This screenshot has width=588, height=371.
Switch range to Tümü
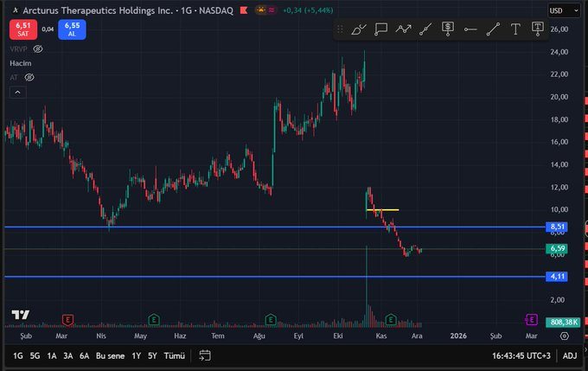(x=175, y=355)
